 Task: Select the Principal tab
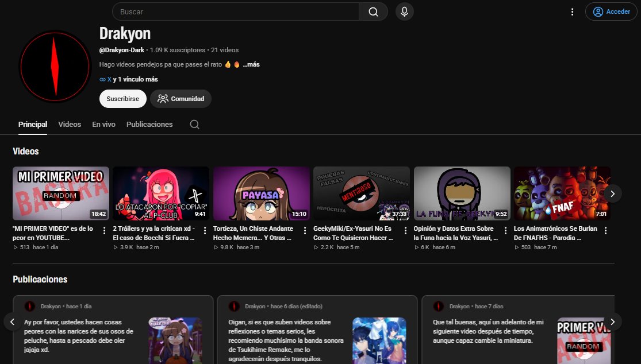point(33,125)
